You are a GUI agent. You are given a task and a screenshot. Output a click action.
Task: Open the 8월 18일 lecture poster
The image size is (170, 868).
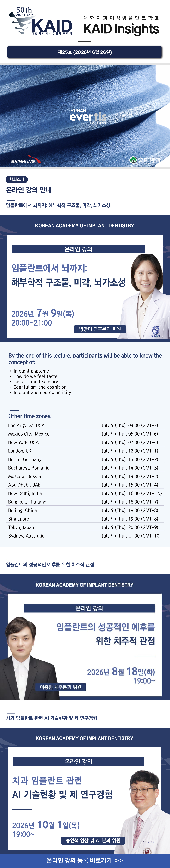[85, 637]
